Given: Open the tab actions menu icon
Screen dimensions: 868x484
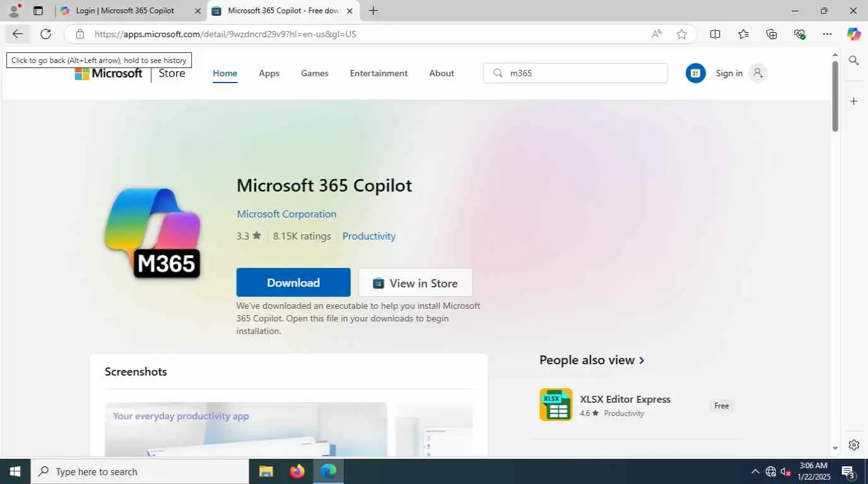Looking at the screenshot, I should (x=38, y=11).
